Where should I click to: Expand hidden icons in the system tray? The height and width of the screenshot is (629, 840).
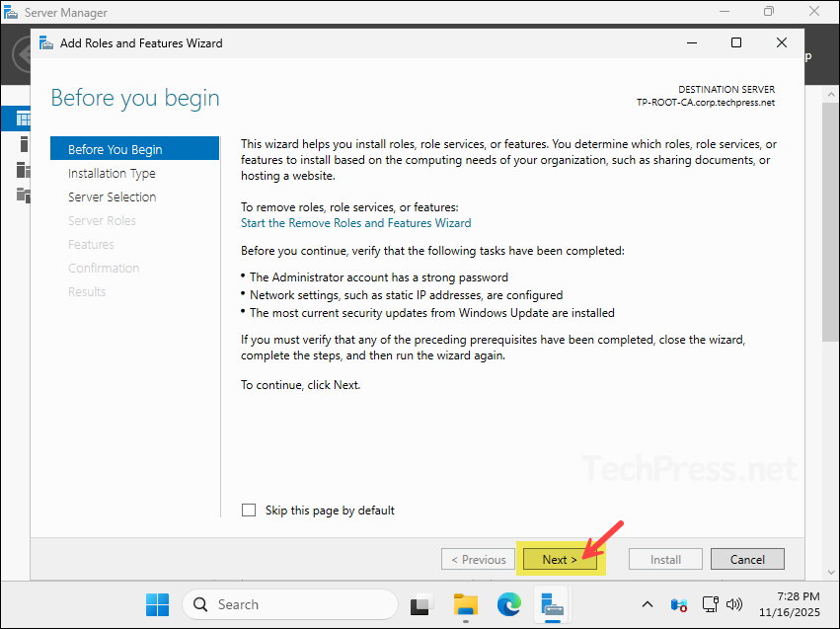pyautogui.click(x=647, y=603)
